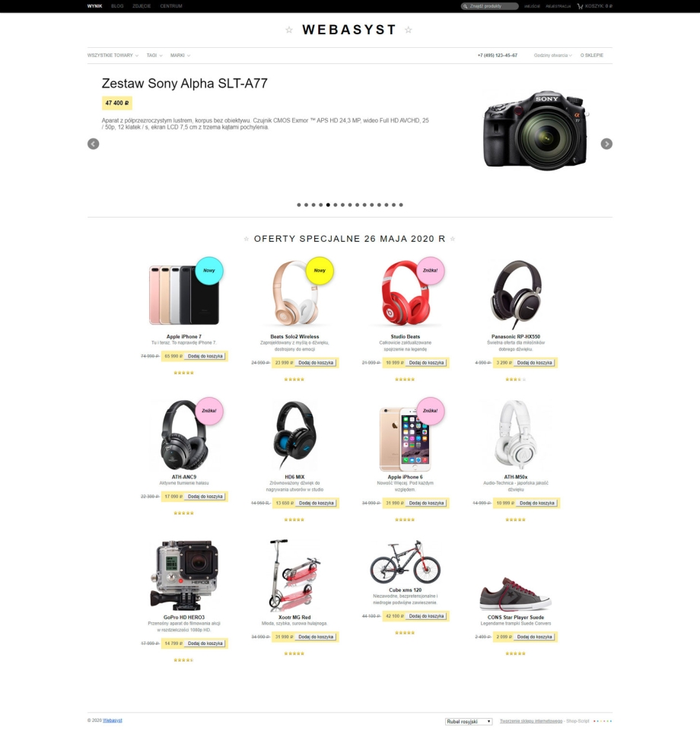
Task: Select the last slider pagination dot
Action: click(401, 205)
